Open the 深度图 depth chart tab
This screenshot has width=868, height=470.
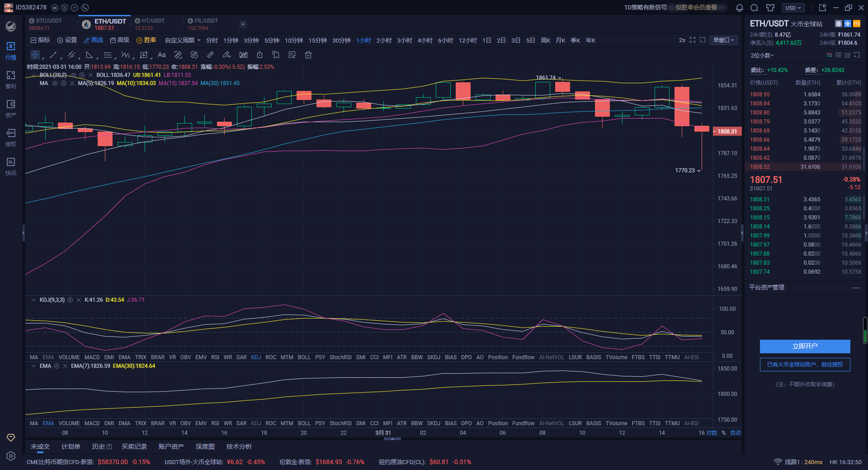pyautogui.click(x=205, y=446)
